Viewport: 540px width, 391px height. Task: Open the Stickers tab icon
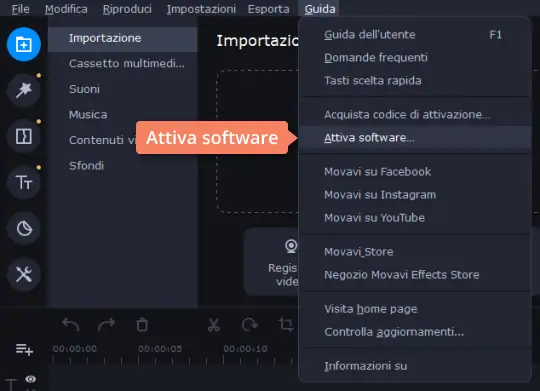pyautogui.click(x=23, y=228)
